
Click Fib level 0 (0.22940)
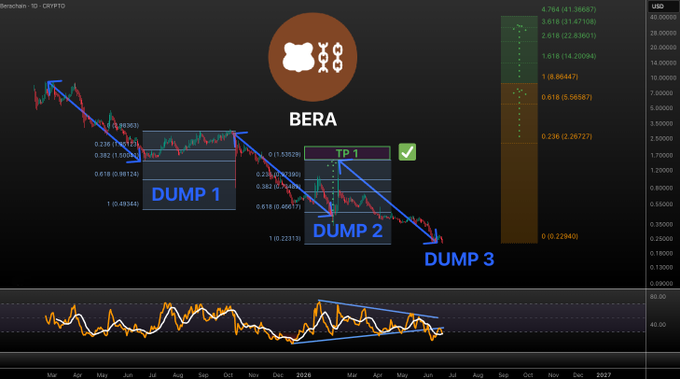[x=559, y=236]
